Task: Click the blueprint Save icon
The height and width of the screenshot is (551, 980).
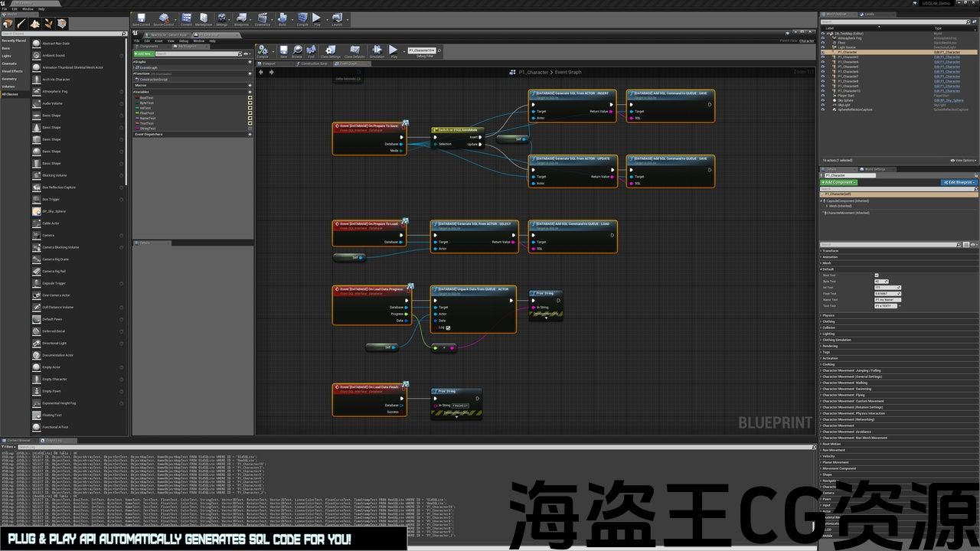Action: (x=283, y=51)
